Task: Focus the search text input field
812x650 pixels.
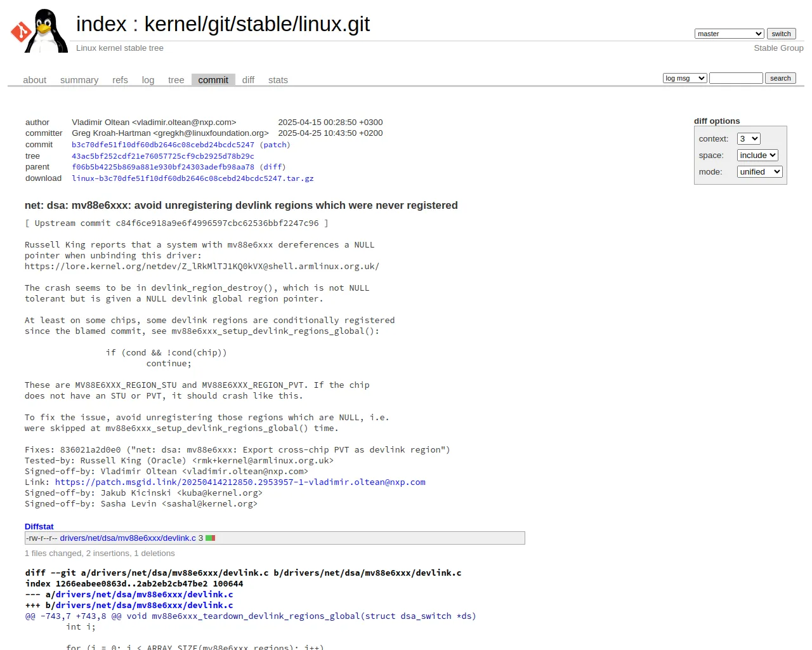Action: [736, 78]
